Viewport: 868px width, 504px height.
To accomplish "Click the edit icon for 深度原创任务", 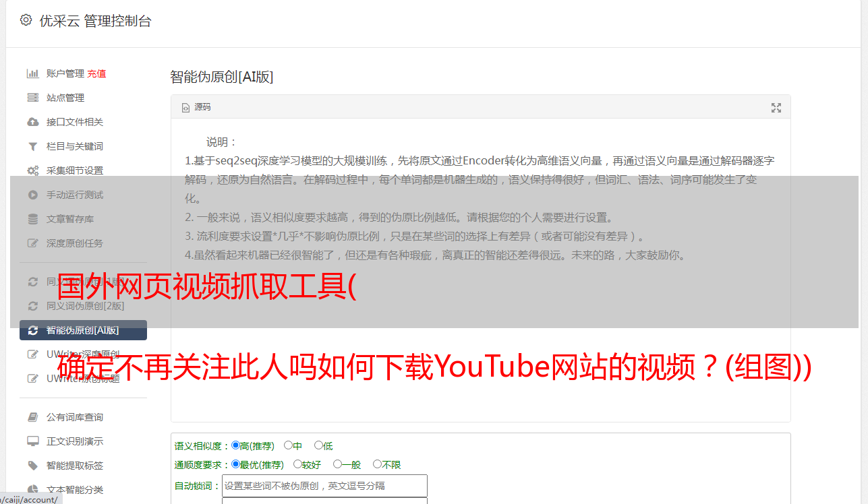I will [32, 243].
